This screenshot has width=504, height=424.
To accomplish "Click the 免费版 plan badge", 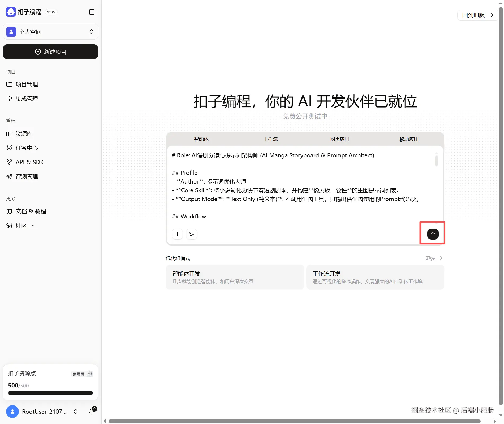I will tap(82, 374).
